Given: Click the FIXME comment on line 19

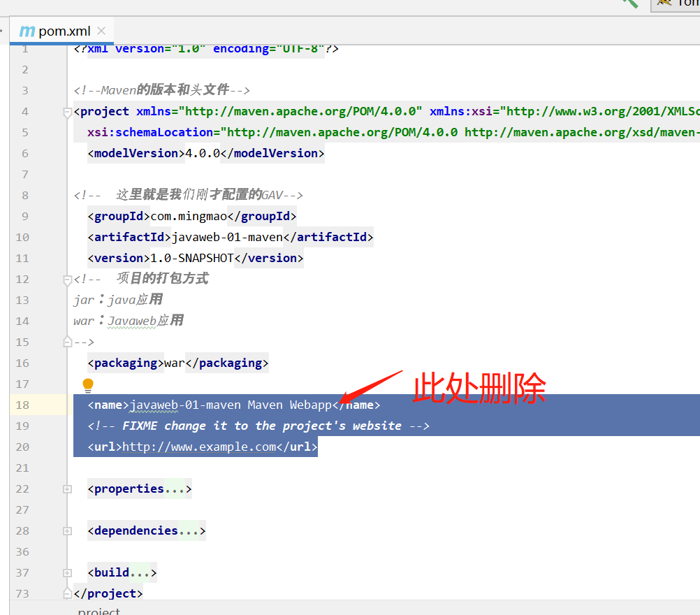Looking at the screenshot, I should pyautogui.click(x=258, y=426).
